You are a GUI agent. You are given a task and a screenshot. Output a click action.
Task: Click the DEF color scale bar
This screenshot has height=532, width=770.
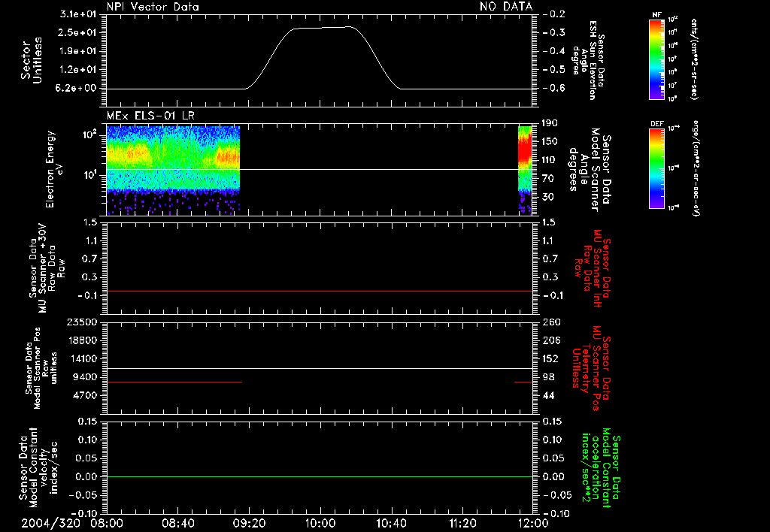click(x=656, y=168)
